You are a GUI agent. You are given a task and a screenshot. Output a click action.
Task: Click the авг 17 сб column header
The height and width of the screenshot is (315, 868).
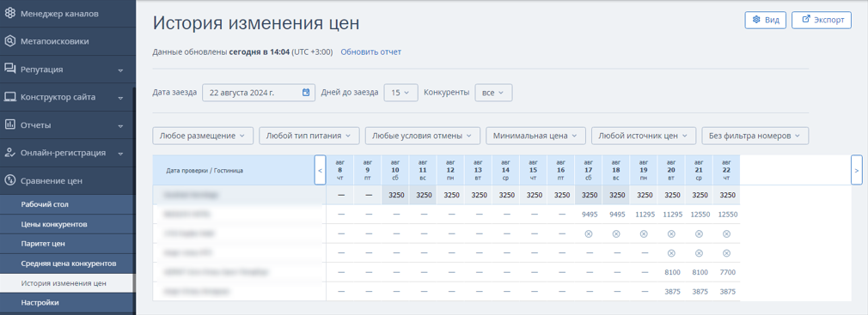click(x=589, y=170)
